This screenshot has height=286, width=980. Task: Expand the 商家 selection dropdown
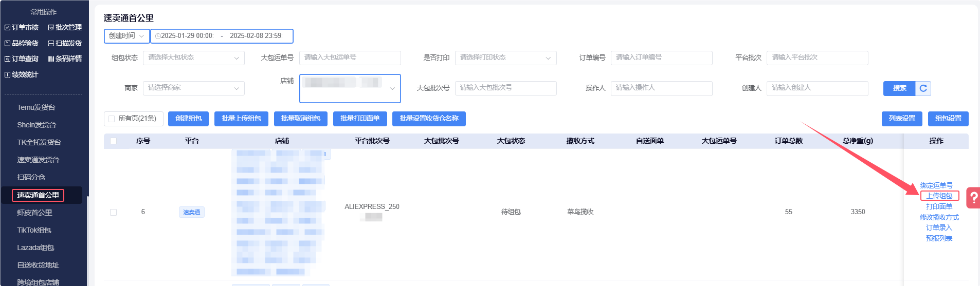[193, 88]
